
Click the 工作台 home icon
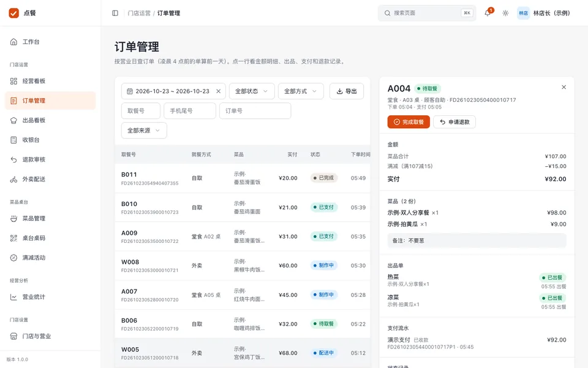(x=13, y=42)
